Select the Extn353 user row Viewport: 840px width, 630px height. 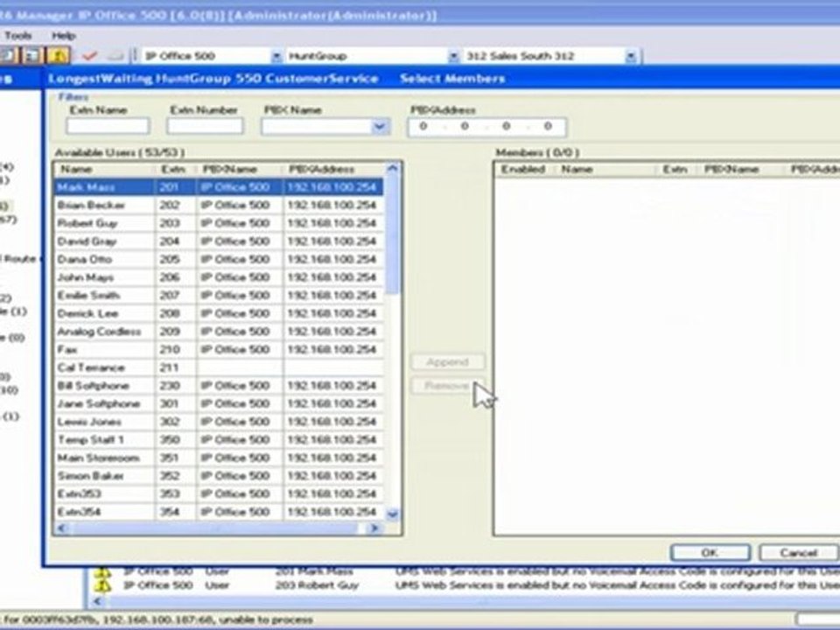219,493
